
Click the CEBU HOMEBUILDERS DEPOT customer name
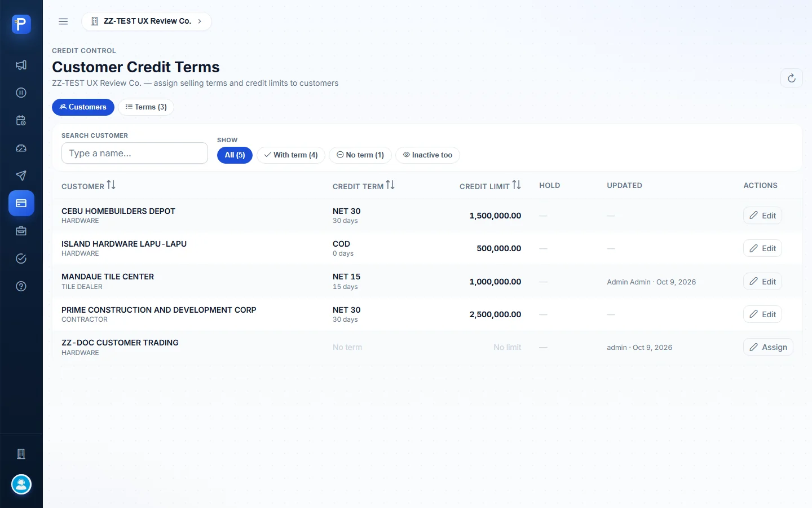(x=118, y=211)
